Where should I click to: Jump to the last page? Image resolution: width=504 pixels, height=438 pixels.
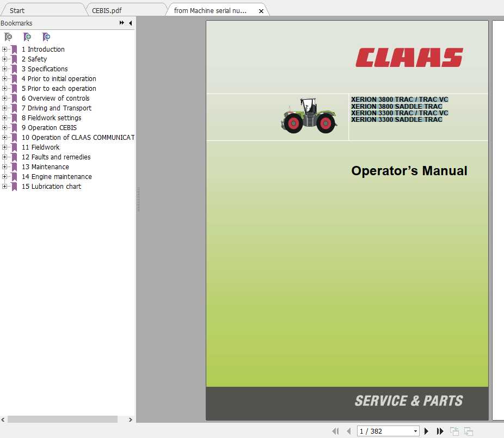(440, 431)
